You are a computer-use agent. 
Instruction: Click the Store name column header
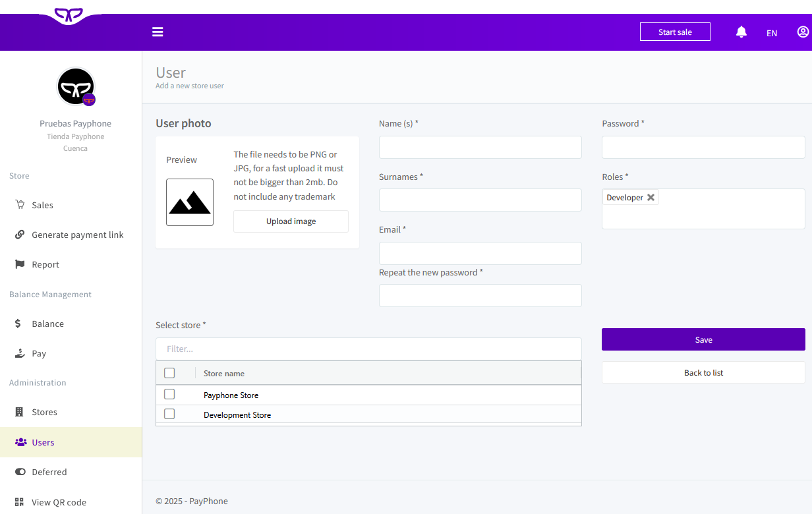[x=224, y=373]
